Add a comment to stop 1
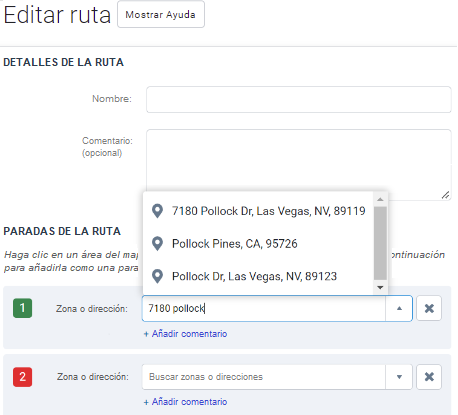 [x=186, y=334]
